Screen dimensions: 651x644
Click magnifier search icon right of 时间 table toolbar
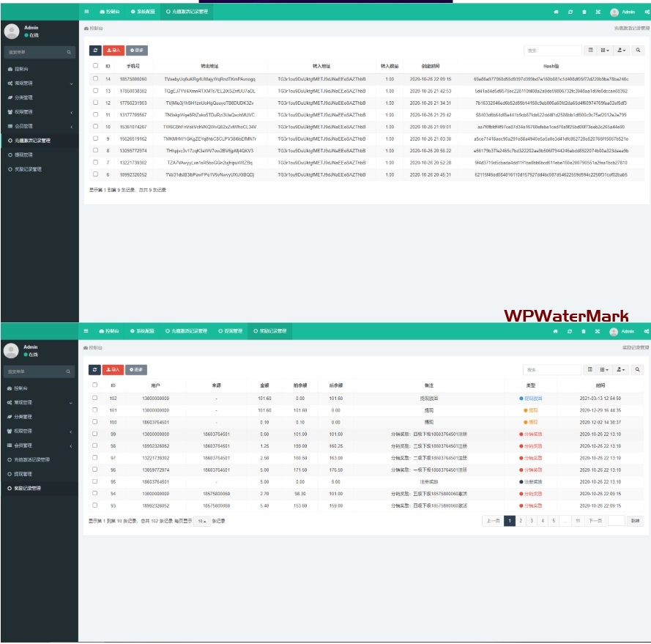pos(638,370)
